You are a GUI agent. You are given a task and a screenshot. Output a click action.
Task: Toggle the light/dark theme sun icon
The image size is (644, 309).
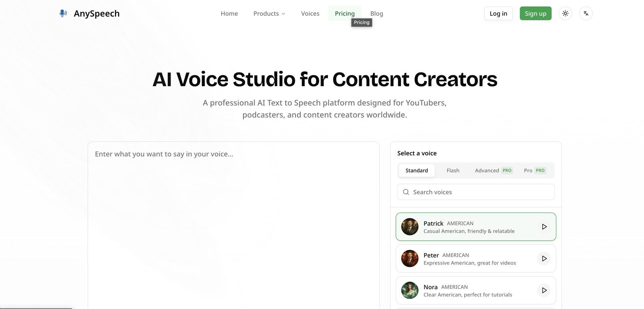(565, 13)
